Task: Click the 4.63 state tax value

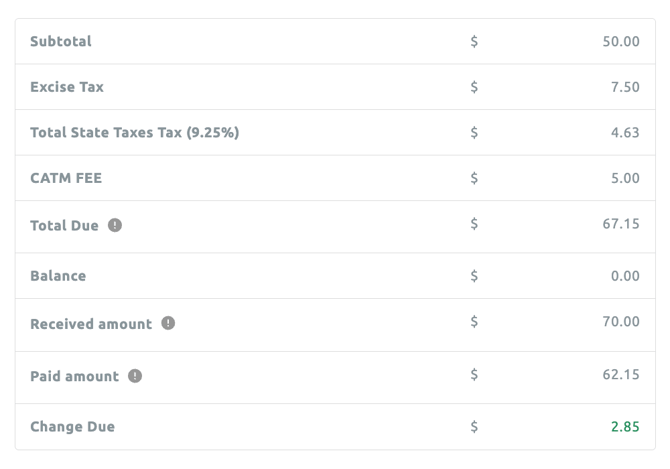Action: click(x=626, y=133)
